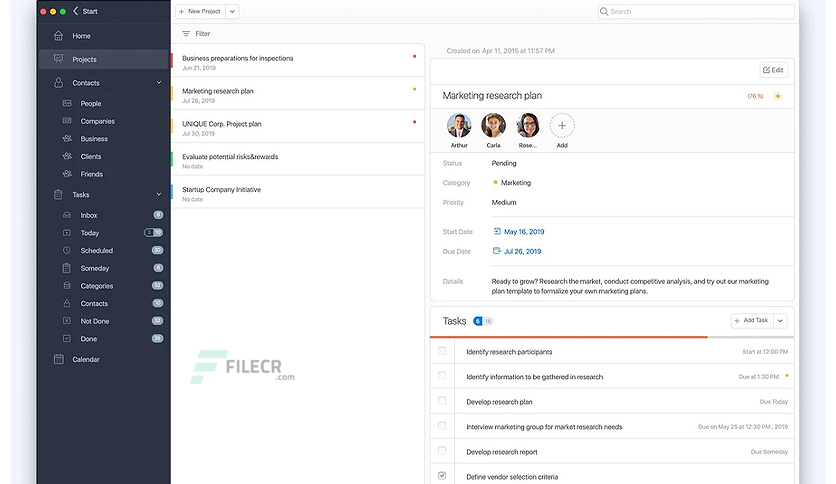Check Identify information to be gathered task
The image size is (836, 484).
point(442,376)
